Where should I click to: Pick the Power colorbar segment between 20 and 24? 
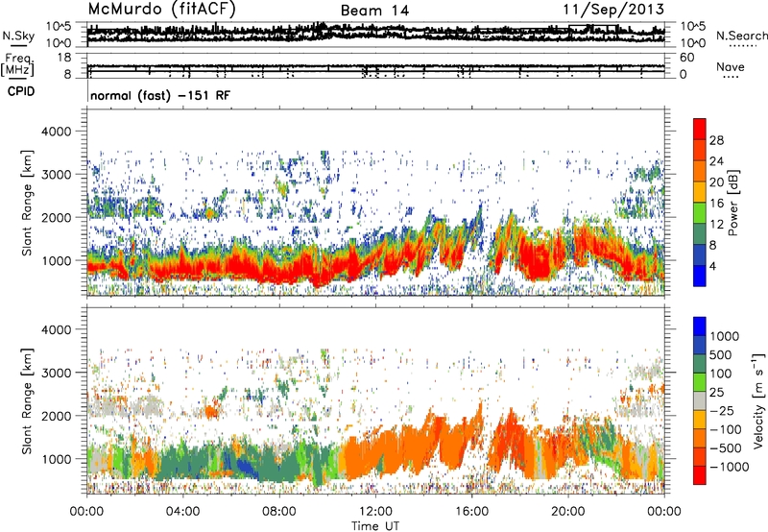click(x=700, y=171)
